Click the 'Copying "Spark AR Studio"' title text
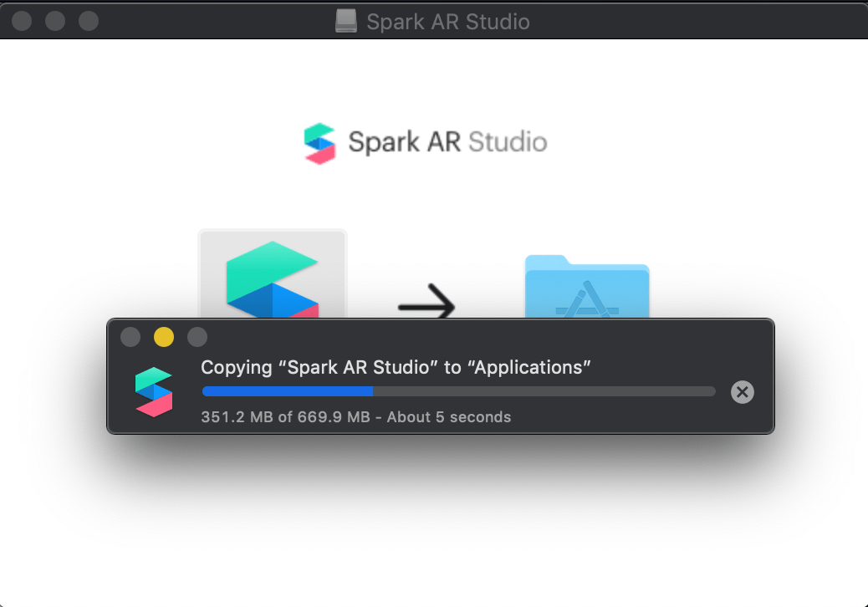The height and width of the screenshot is (607, 868). click(396, 368)
